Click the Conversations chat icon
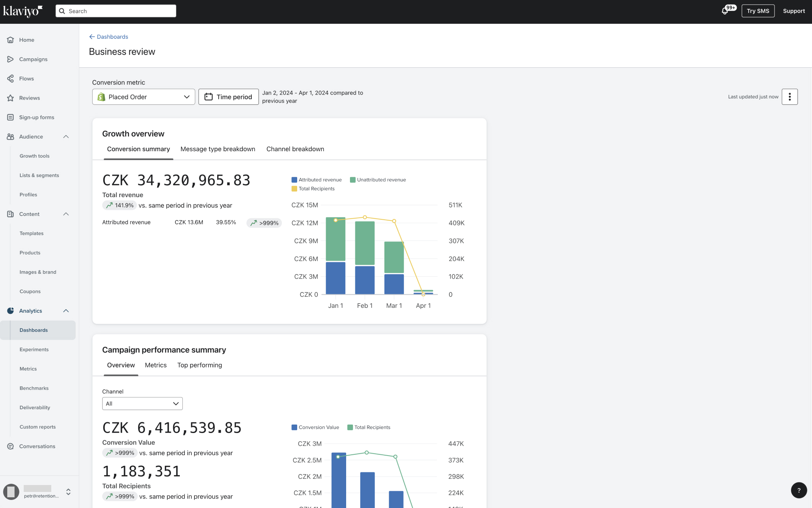Viewport: 812px width, 508px height. (10, 446)
